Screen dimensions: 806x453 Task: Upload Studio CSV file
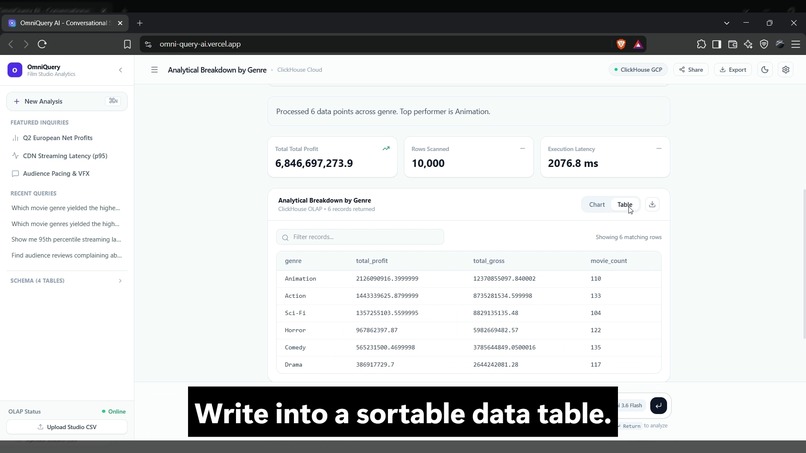pyautogui.click(x=67, y=427)
